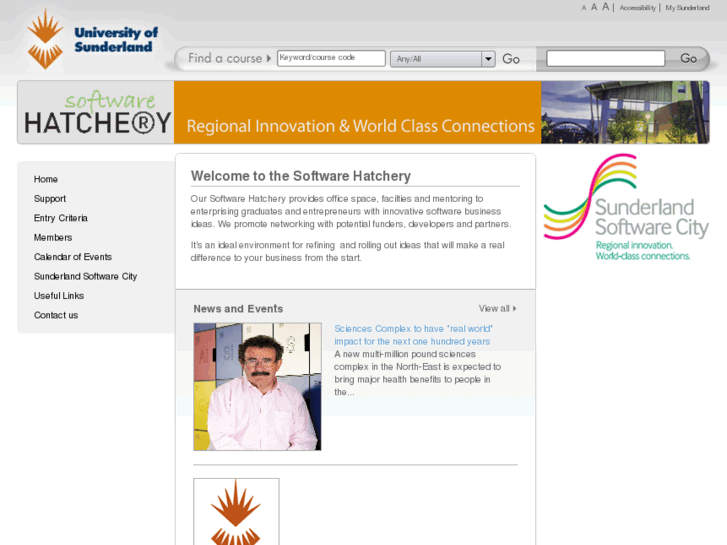
Task: Click the News and Events heading
Action: click(x=238, y=309)
